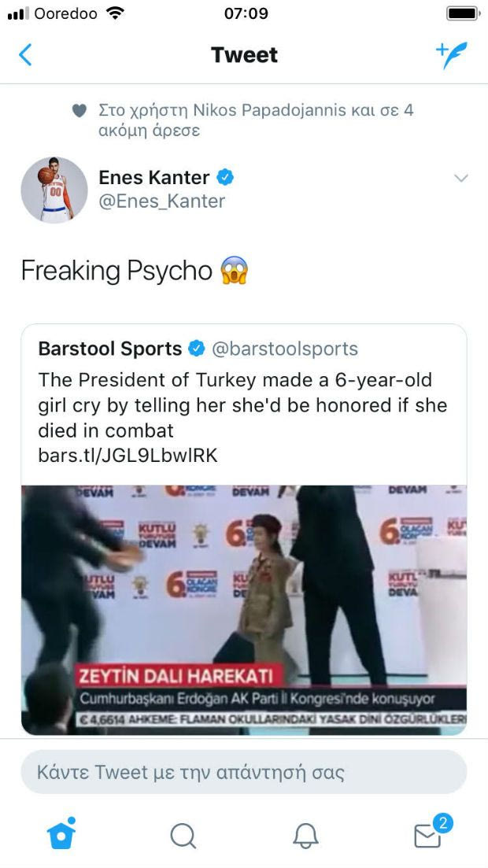Play the quoted tweet video thumbnail

tap(244, 610)
